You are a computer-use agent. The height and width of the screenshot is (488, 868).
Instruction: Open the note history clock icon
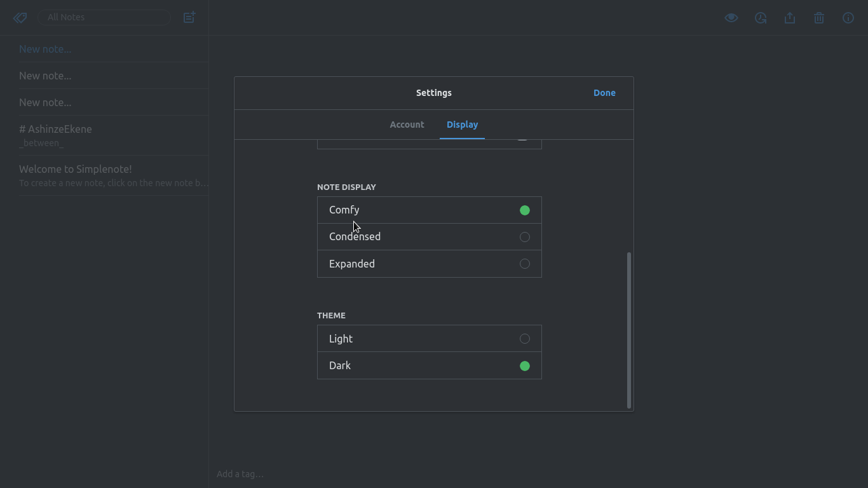pyautogui.click(x=760, y=18)
